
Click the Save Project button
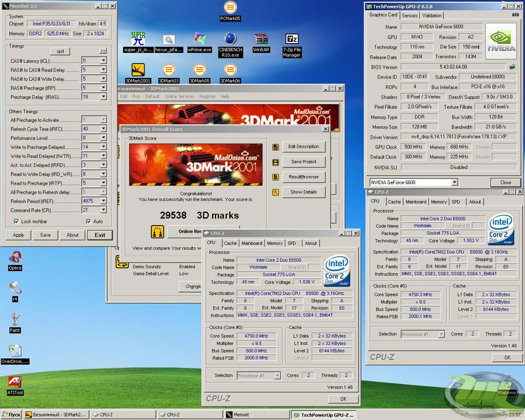(x=304, y=162)
